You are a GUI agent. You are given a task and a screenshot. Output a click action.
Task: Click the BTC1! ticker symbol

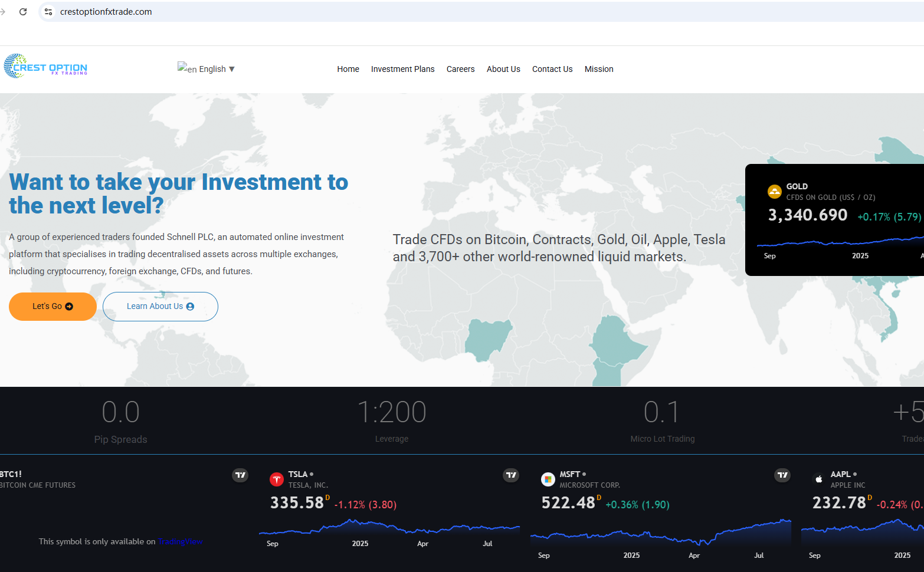(x=11, y=474)
